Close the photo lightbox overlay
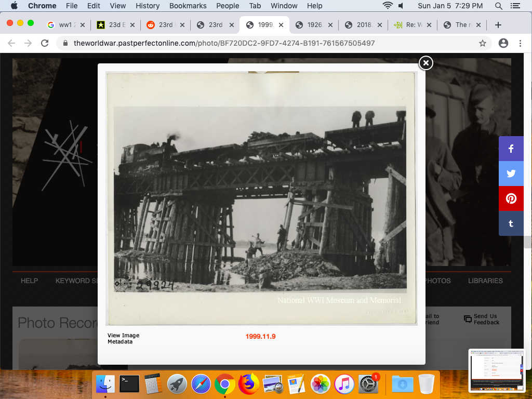Image resolution: width=532 pixels, height=399 pixels. pos(425,63)
